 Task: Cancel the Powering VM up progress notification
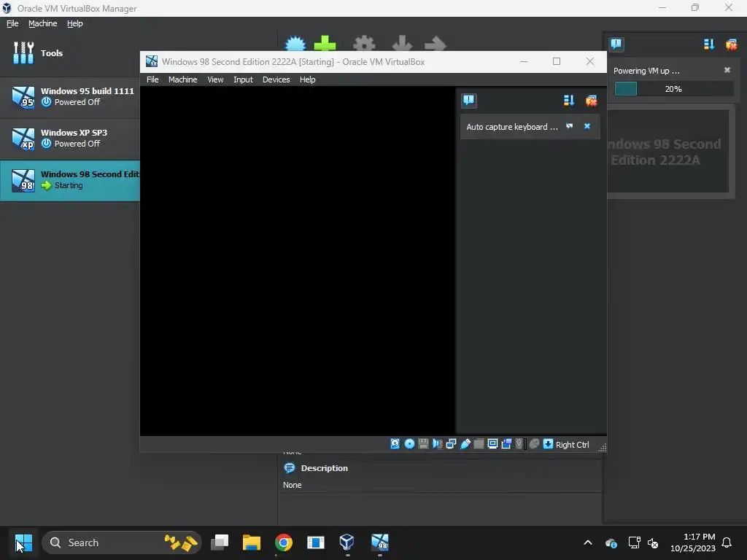coord(727,70)
